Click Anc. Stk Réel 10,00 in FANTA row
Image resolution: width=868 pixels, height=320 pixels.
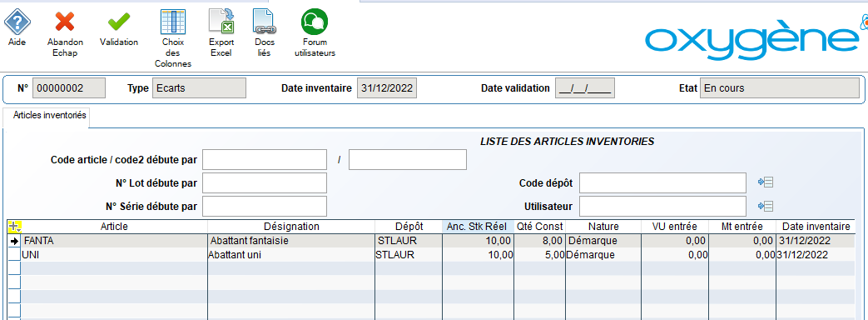coord(479,241)
